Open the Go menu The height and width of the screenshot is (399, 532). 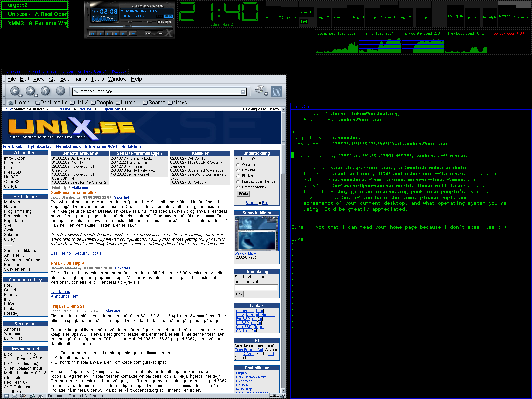coord(53,79)
